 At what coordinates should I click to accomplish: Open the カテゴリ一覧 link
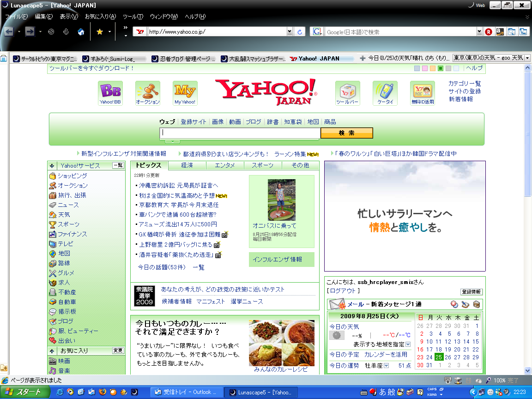pos(465,84)
